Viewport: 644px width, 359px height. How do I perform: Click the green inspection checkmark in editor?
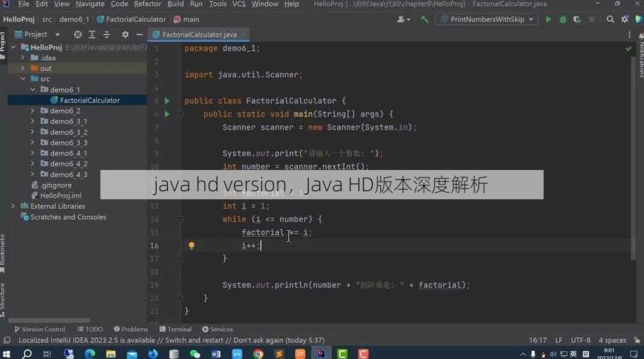(x=629, y=49)
